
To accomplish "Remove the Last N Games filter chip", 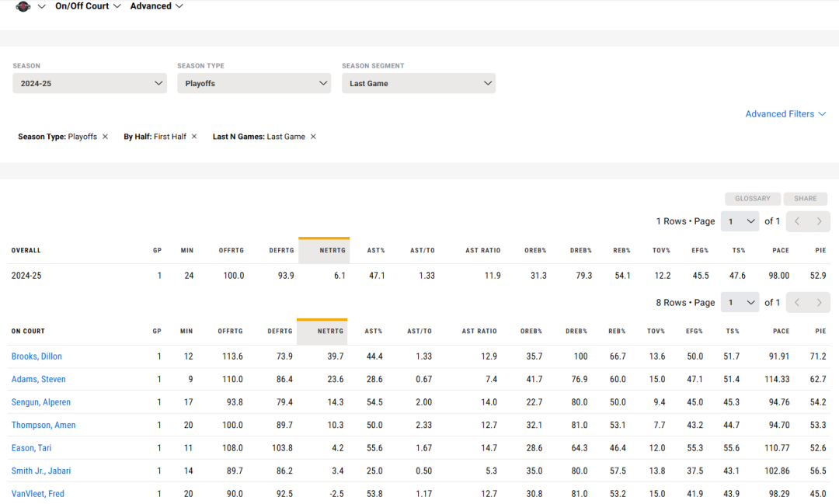I will coord(313,137).
